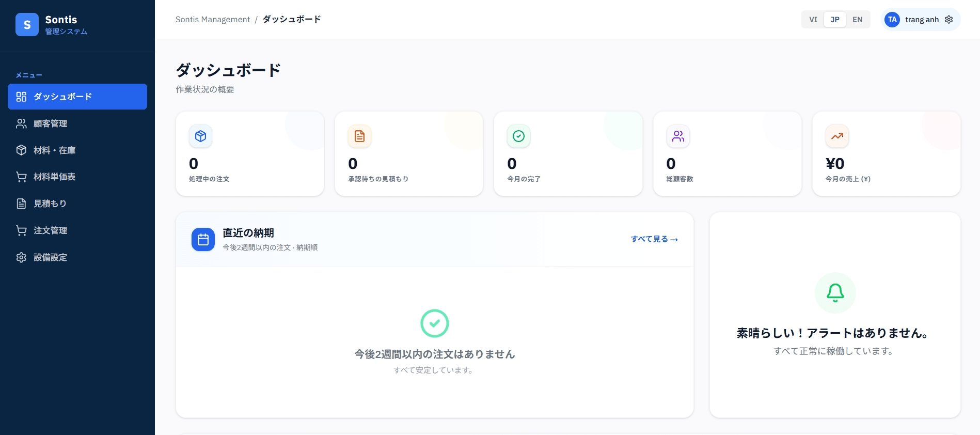The width and height of the screenshot is (980, 435).
Task: Click the green bell alert icon
Action: (x=835, y=293)
